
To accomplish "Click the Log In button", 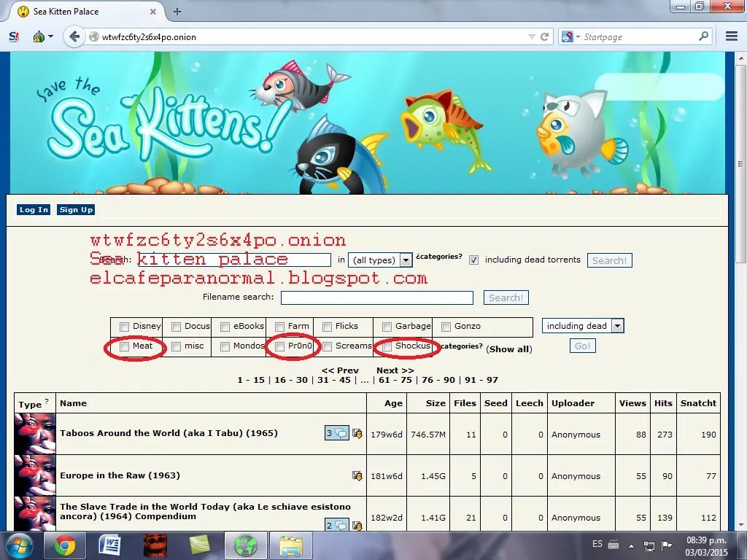I will click(x=34, y=209).
